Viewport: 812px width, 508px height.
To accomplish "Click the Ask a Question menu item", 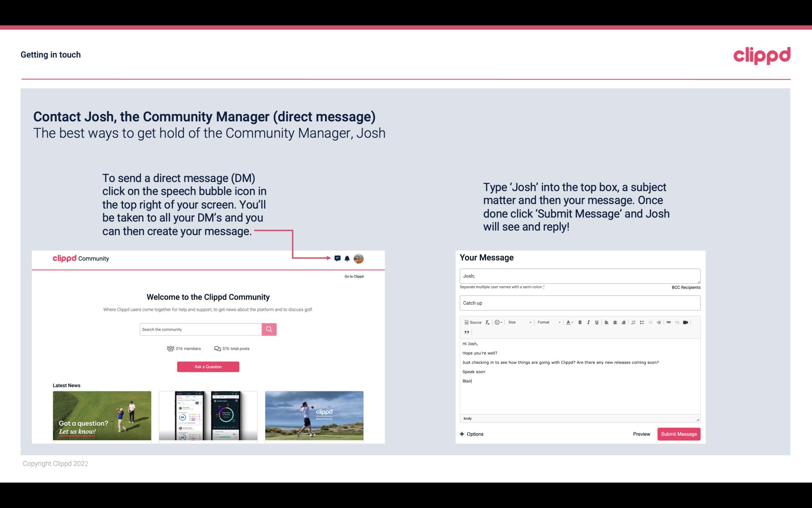I will pos(208,366).
